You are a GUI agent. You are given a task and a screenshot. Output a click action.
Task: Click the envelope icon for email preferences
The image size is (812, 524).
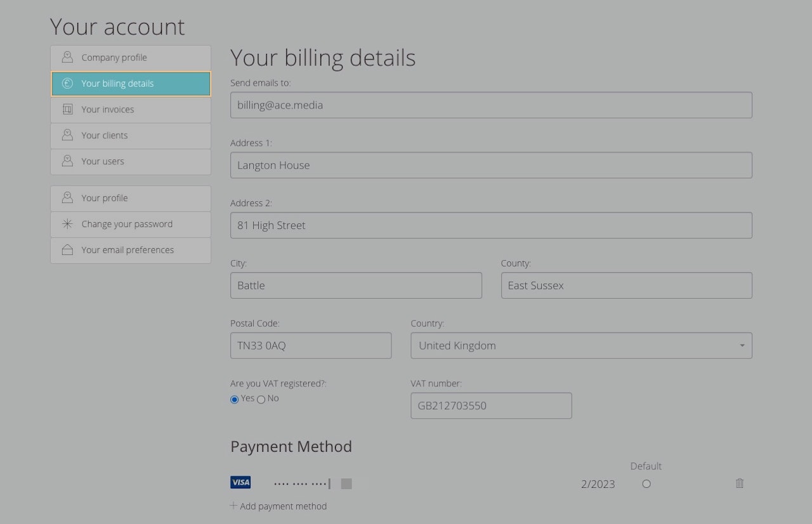pos(67,250)
